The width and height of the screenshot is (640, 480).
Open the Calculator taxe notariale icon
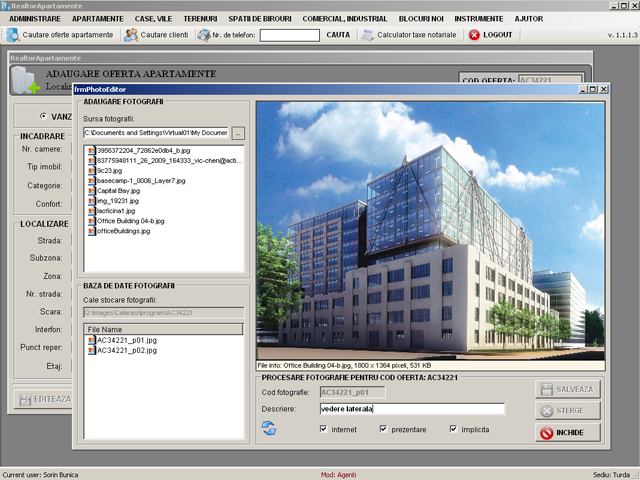(368, 35)
